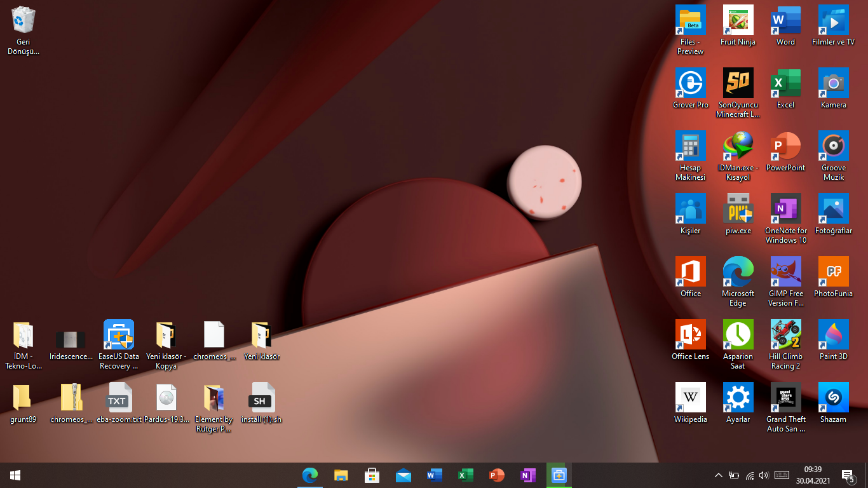Select the Pardus-19.3 disc image file

[x=166, y=403]
